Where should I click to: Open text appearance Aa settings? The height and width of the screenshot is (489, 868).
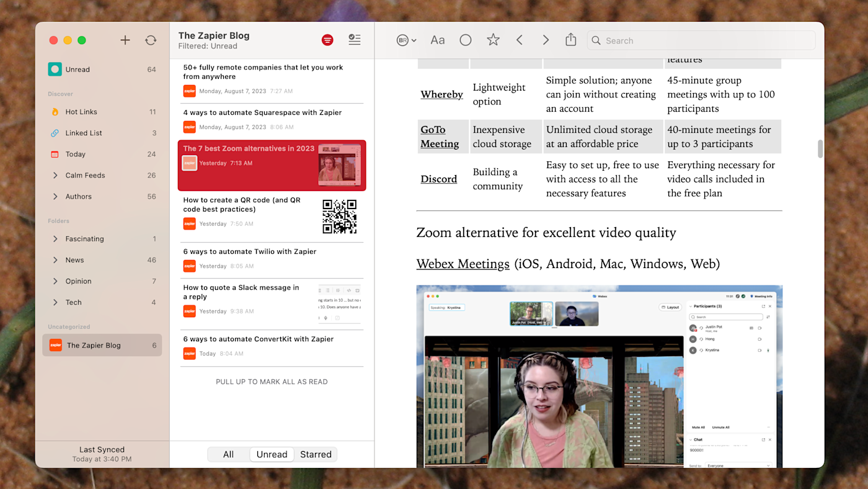click(438, 40)
